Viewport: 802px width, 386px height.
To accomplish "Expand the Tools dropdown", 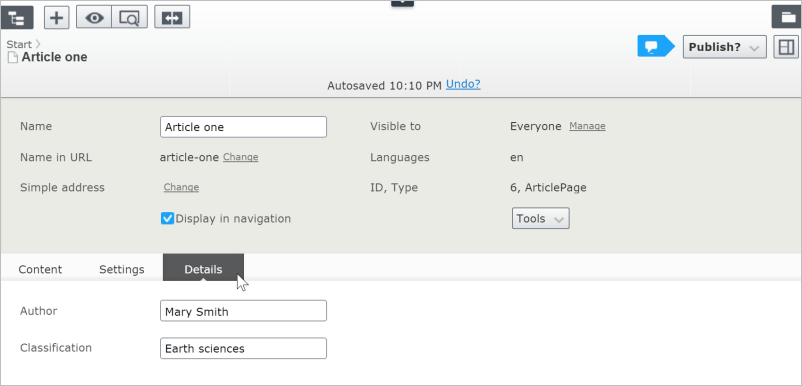I will click(x=540, y=219).
